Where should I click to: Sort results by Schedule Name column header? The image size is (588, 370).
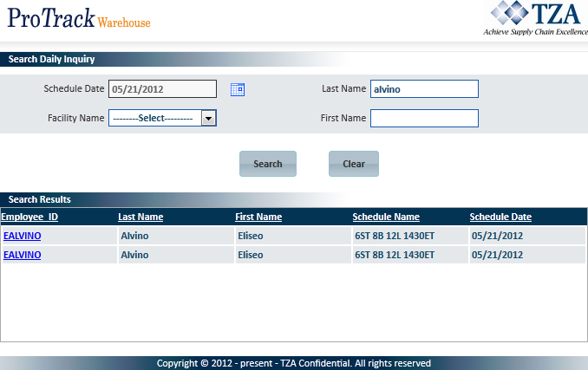(x=386, y=217)
